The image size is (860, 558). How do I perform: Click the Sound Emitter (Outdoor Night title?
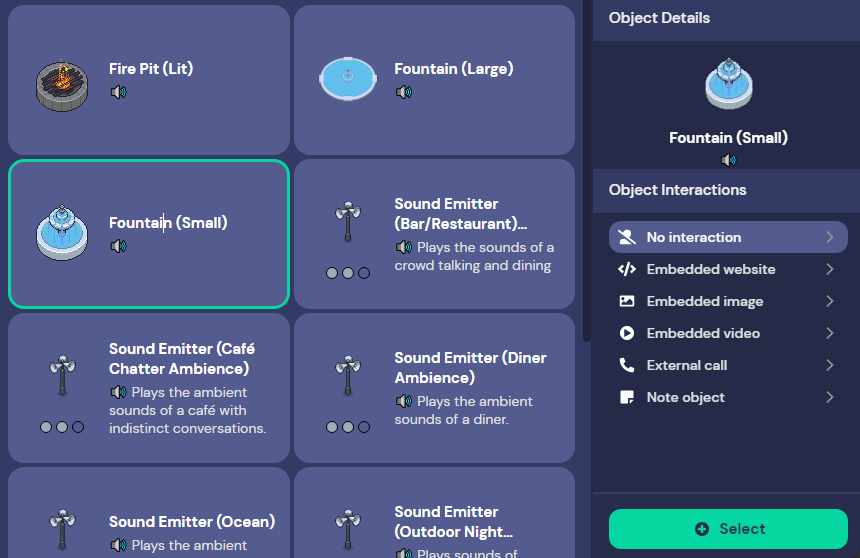pyautogui.click(x=454, y=521)
